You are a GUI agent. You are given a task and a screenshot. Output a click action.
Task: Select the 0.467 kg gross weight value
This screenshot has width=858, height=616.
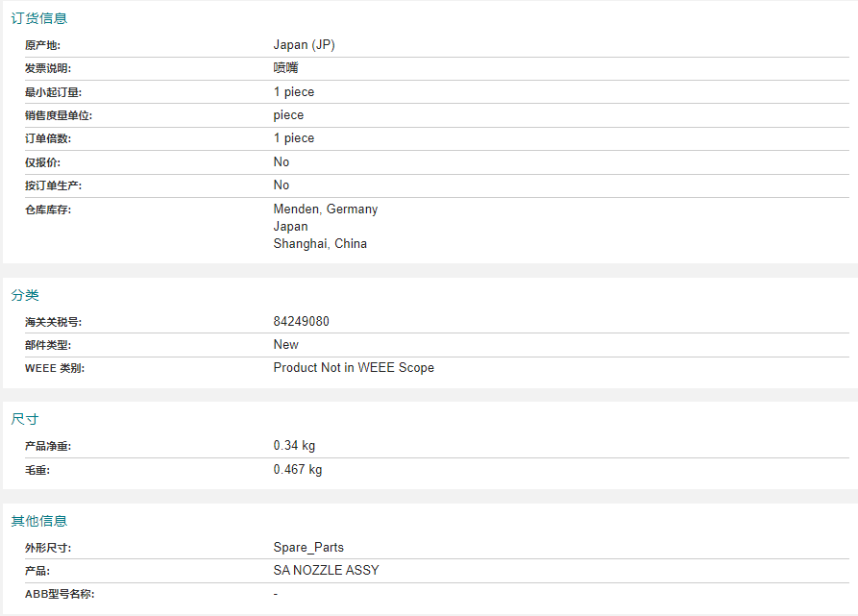(x=298, y=469)
